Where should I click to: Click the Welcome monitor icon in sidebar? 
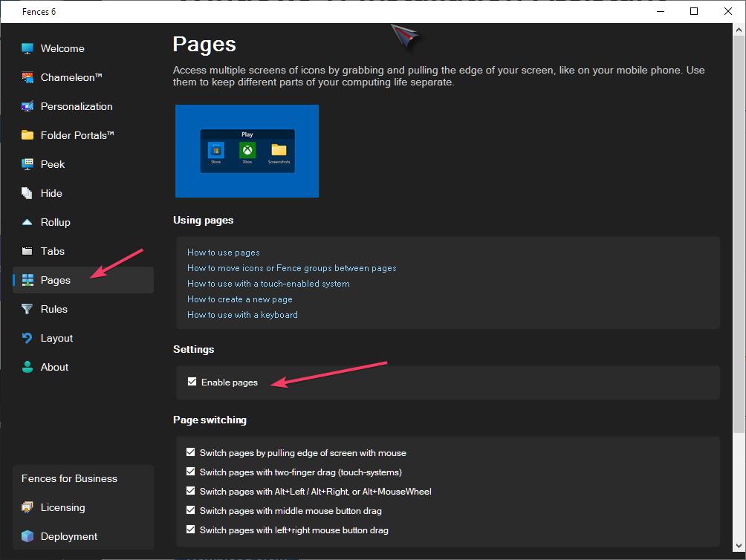(x=27, y=48)
